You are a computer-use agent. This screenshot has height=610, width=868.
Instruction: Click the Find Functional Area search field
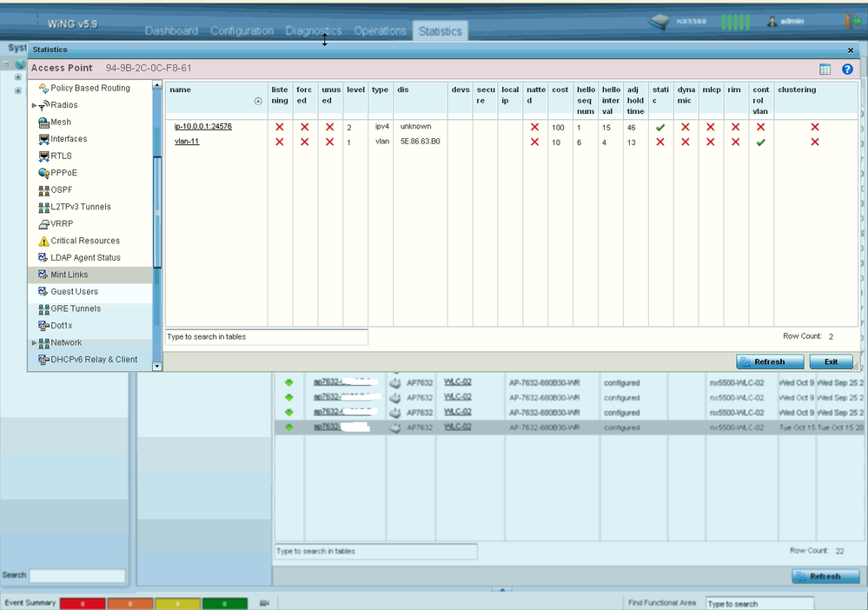[759, 603]
